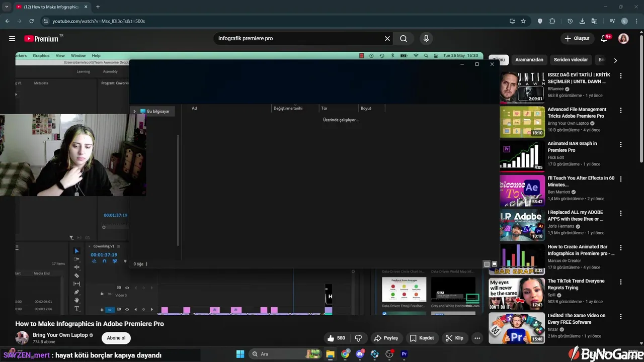644x362 pixels.
Task: Select the Pen tool in Premiere toolbar
Action: [x=76, y=292]
